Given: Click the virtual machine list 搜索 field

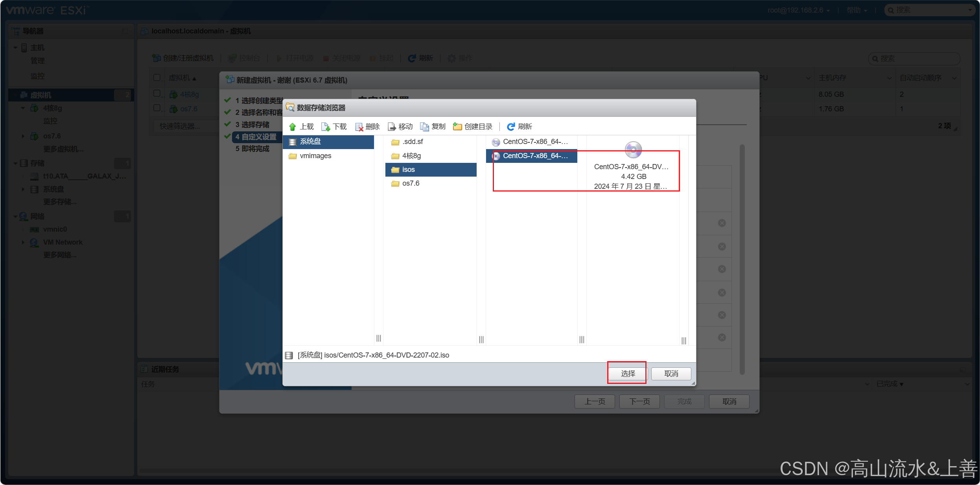Looking at the screenshot, I should [914, 59].
